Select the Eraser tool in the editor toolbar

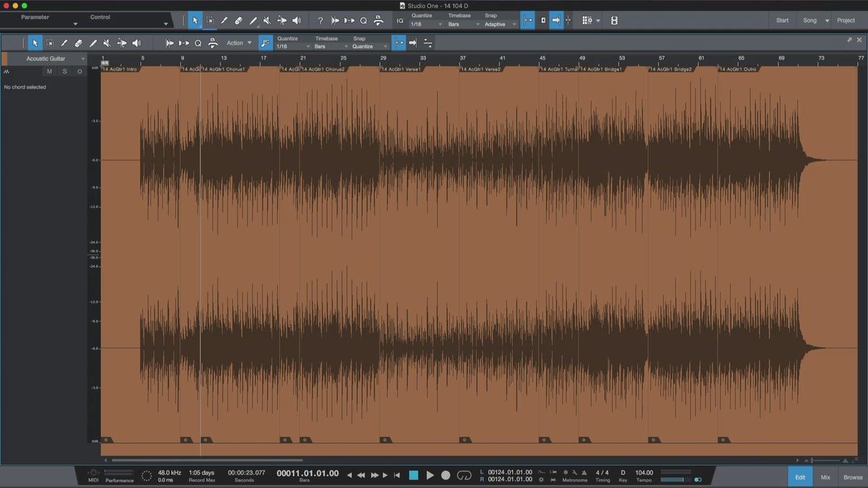pos(78,43)
